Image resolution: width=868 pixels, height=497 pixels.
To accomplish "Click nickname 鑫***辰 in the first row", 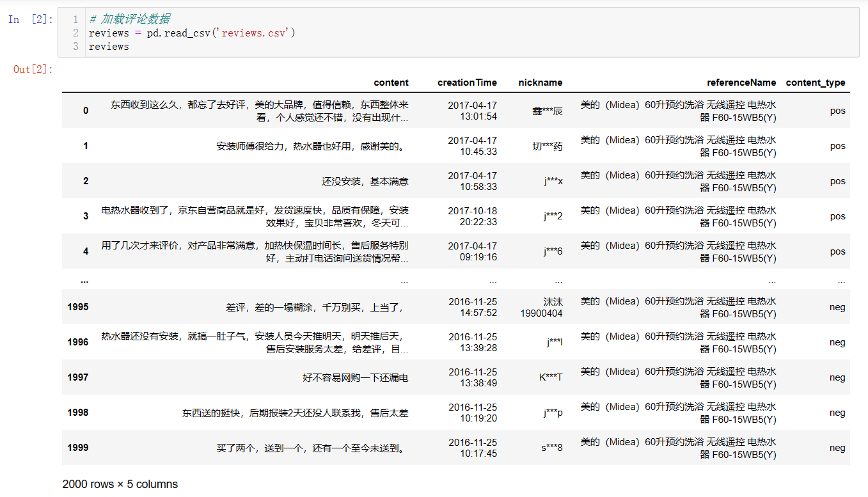I will pos(547,110).
